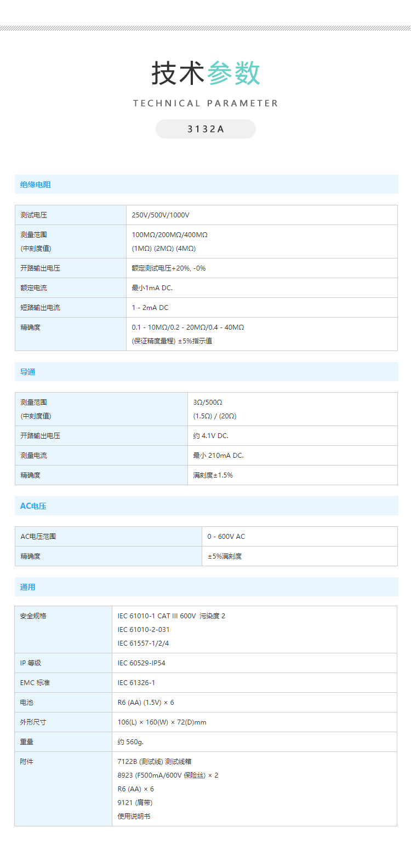
Task: Select the 0 - 600V AC value
Action: [226, 537]
